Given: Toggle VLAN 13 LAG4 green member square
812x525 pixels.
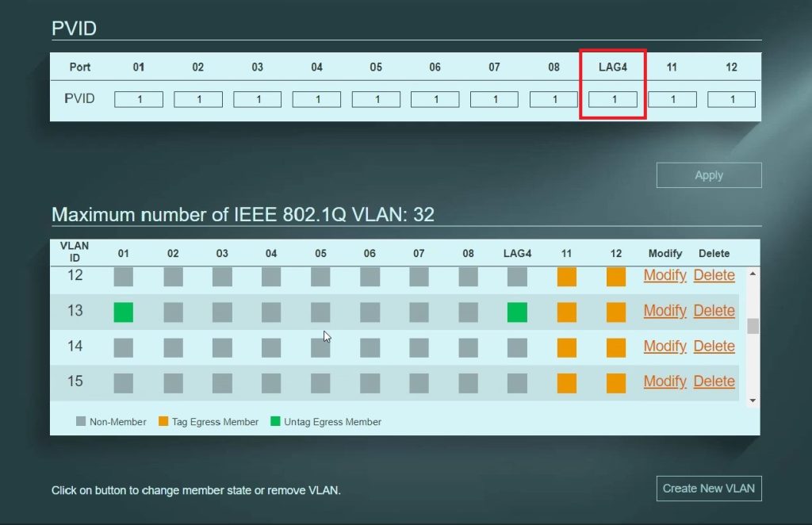Looking at the screenshot, I should (517, 312).
